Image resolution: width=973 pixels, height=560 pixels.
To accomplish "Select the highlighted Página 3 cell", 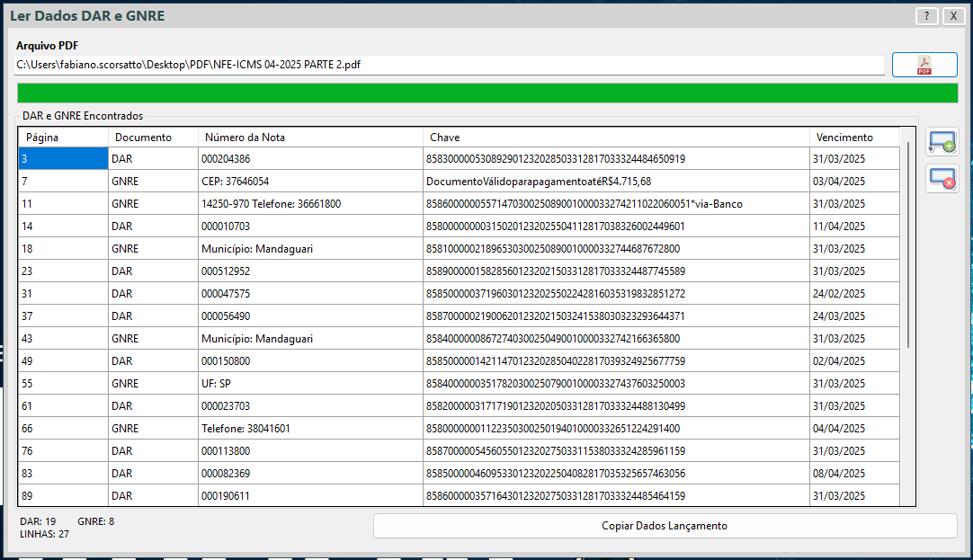I will pos(63,159).
